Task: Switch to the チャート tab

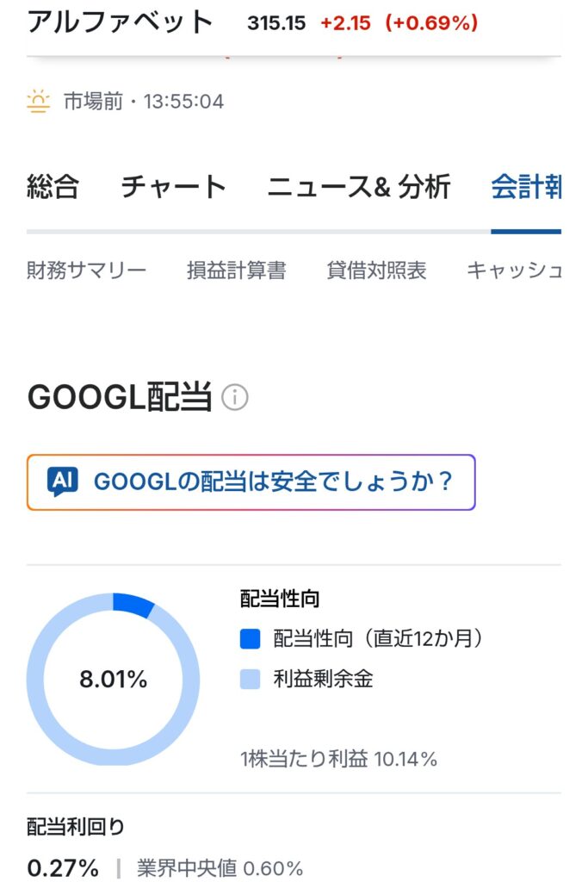Action: [x=173, y=186]
